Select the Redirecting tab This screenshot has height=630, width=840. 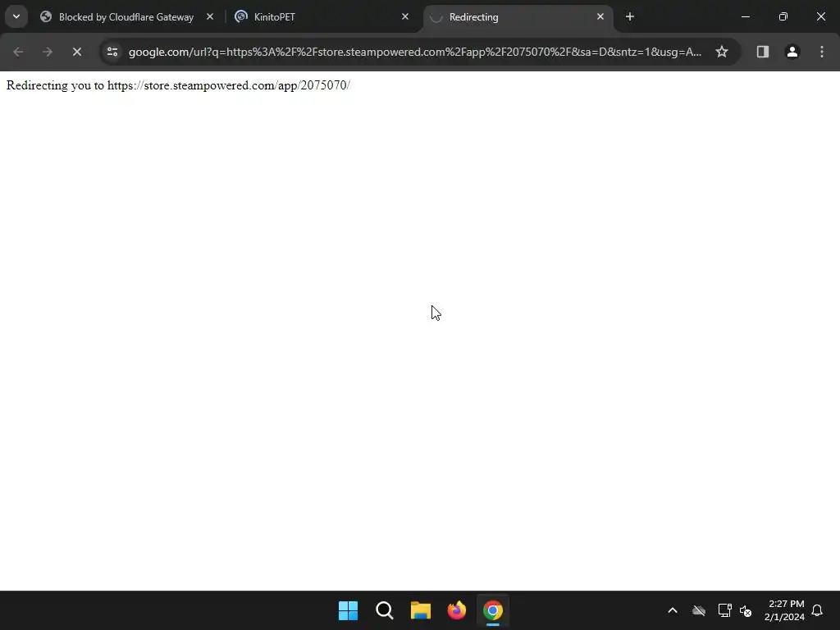coord(518,17)
